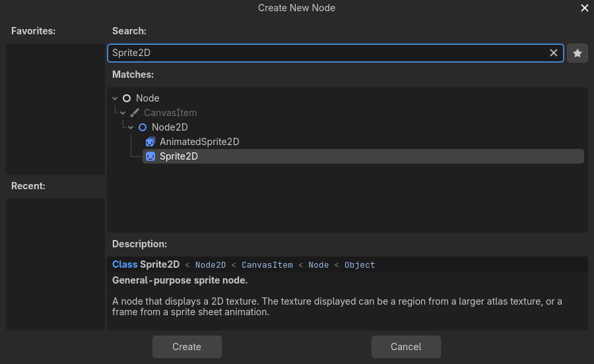The width and height of the screenshot is (594, 364).
Task: Click the Sprite2D node icon in matches
Action: pos(150,156)
